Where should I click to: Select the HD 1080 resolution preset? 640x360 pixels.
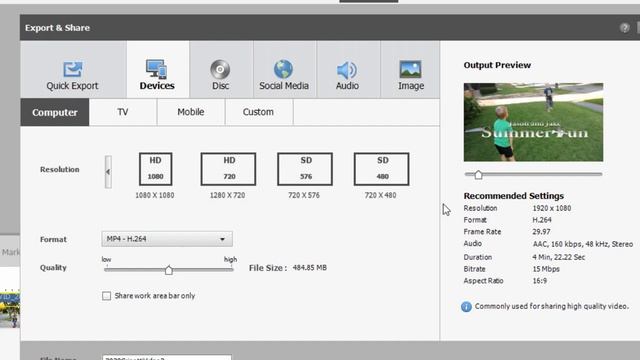(x=156, y=169)
